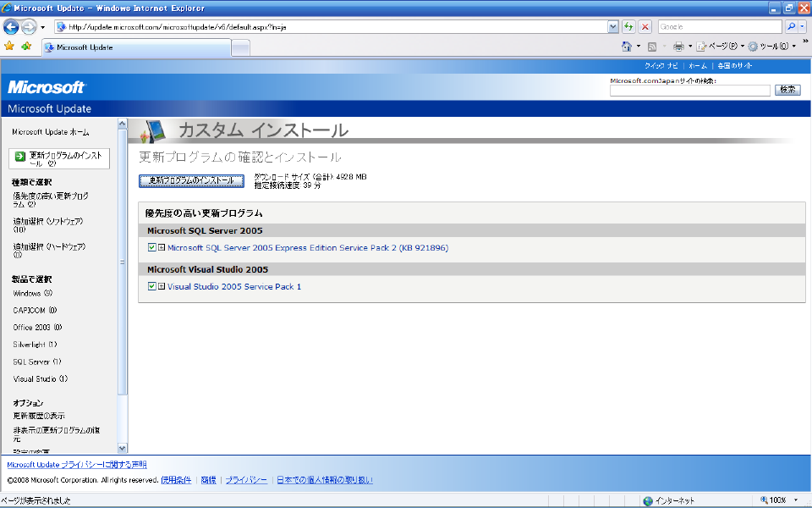
Task: Filter by Office 2003 (0) product
Action: point(37,328)
